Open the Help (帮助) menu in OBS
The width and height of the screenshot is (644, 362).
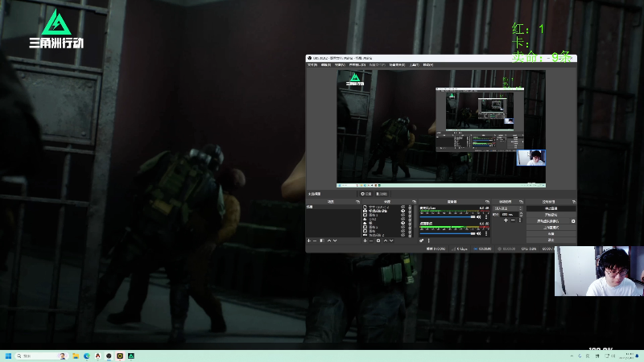(428, 64)
